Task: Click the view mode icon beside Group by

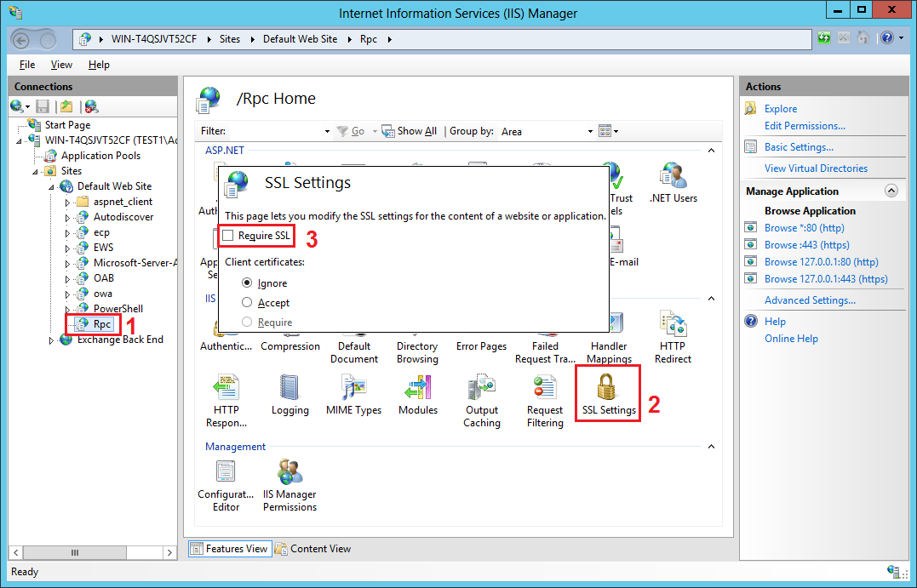Action: click(605, 131)
